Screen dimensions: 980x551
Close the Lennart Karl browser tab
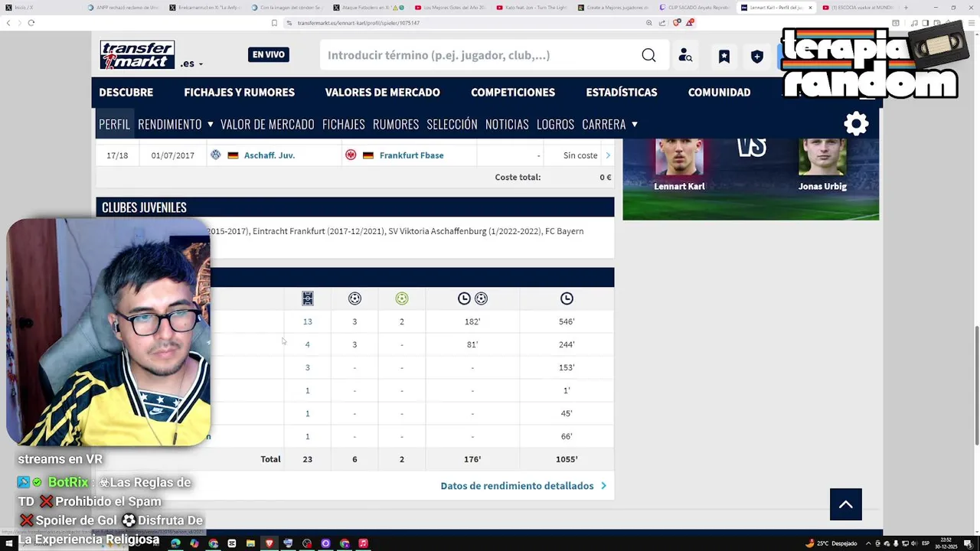[810, 8]
